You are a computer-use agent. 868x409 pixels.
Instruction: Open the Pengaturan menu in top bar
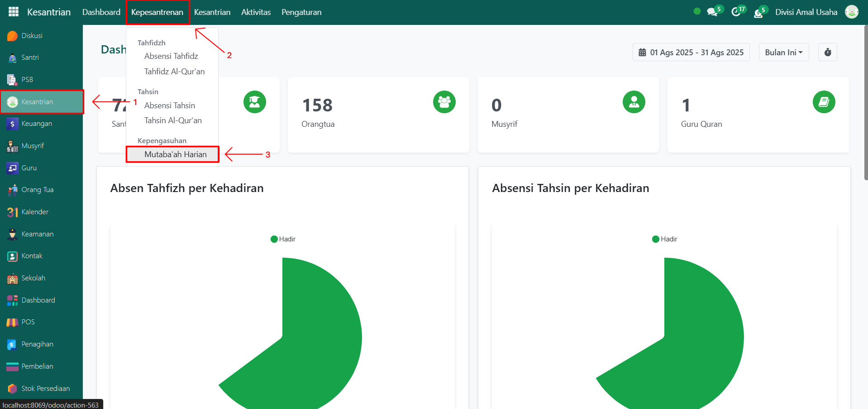pos(301,12)
